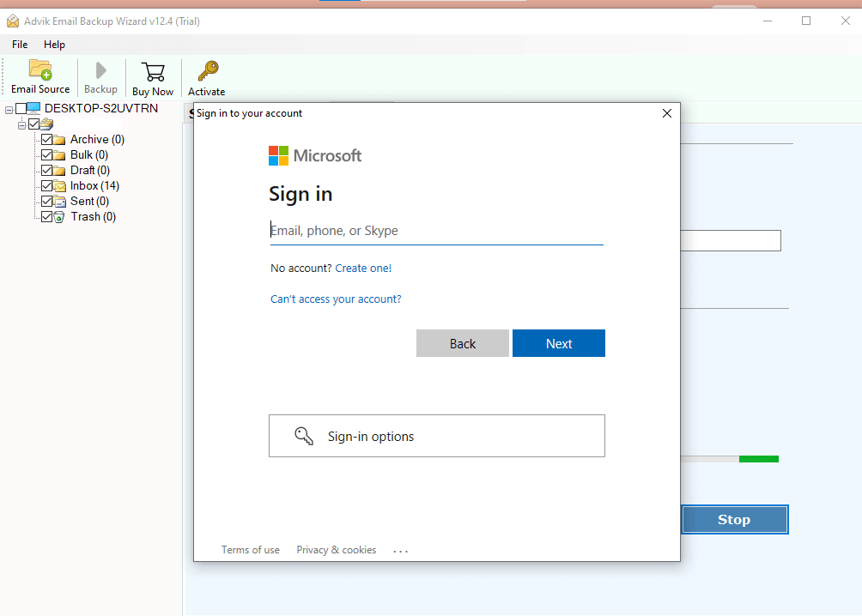Image resolution: width=862 pixels, height=616 pixels.
Task: Select the Sent (0) folder label
Action: coord(89,201)
